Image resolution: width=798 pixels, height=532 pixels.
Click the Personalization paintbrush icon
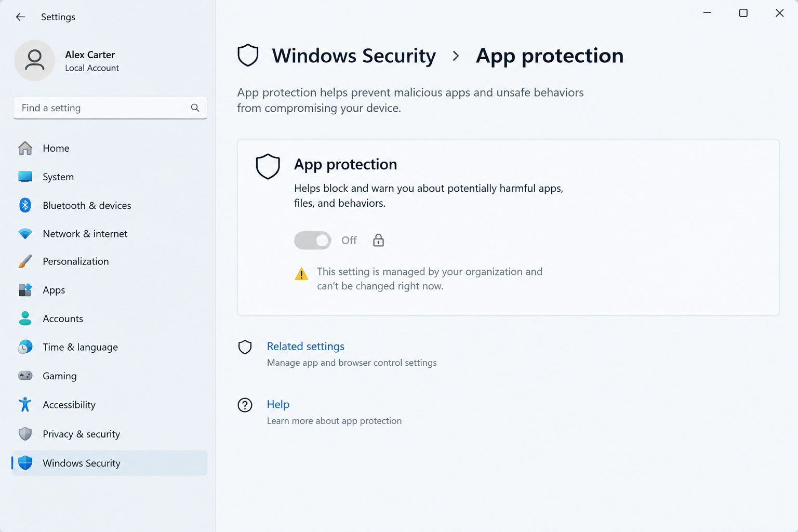pyautogui.click(x=25, y=261)
